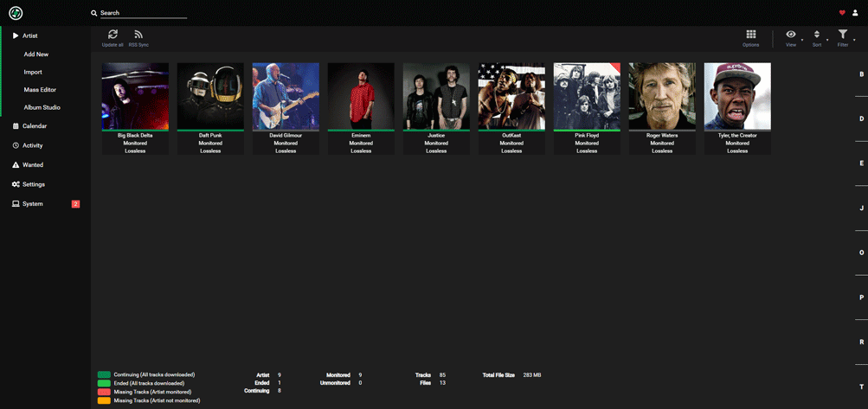Image resolution: width=868 pixels, height=409 pixels.
Task: Click the red heart donate icon
Action: (x=842, y=13)
